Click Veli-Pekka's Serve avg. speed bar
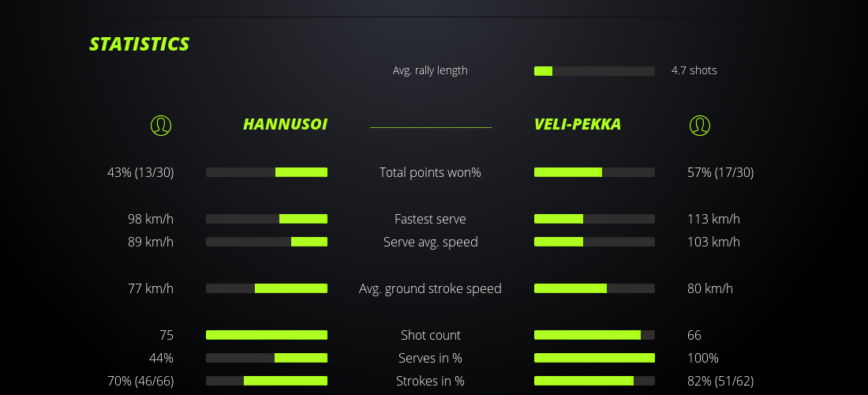The width and height of the screenshot is (868, 395). [594, 242]
